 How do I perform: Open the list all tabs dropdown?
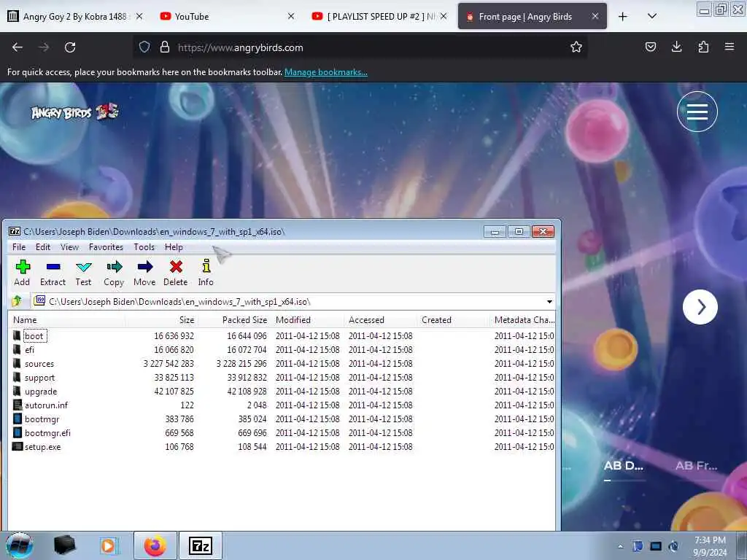point(652,16)
